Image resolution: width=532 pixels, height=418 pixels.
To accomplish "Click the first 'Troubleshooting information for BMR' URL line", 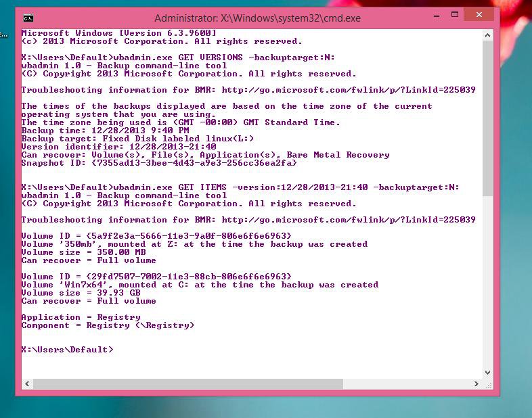I will 248,90.
